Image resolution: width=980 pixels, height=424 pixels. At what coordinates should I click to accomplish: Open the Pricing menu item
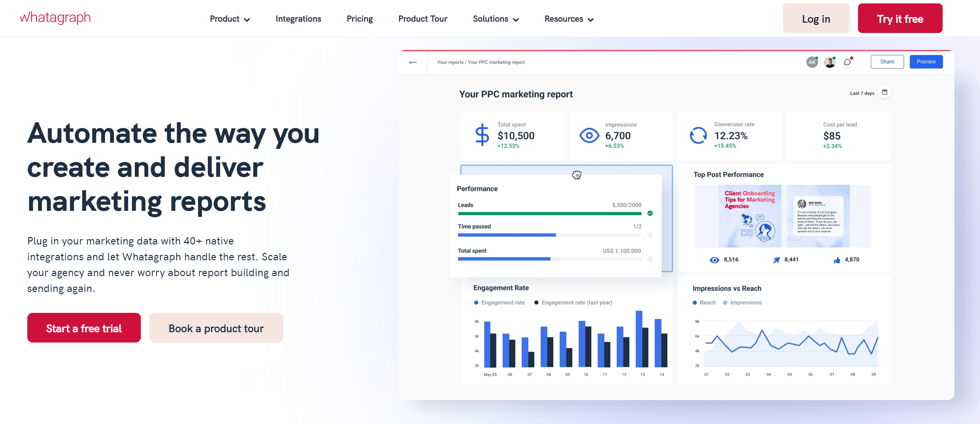[359, 18]
